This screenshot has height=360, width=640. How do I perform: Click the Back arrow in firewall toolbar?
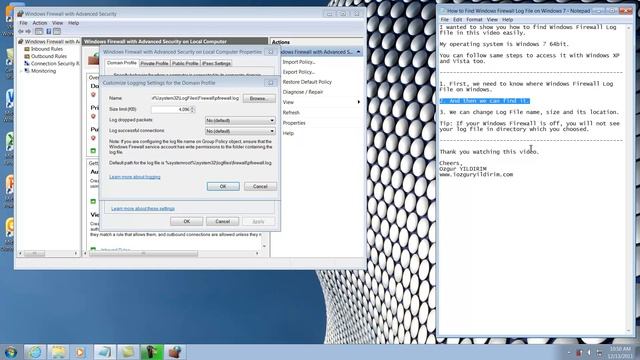[21, 31]
